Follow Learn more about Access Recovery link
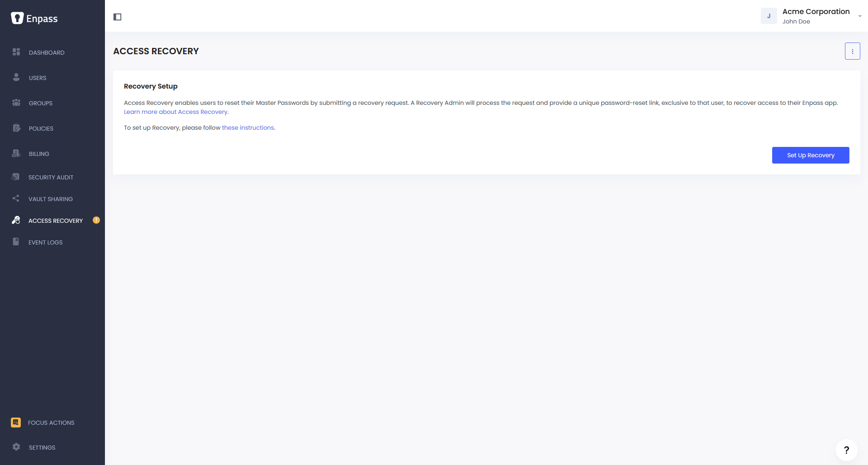The height and width of the screenshot is (465, 868). click(176, 112)
